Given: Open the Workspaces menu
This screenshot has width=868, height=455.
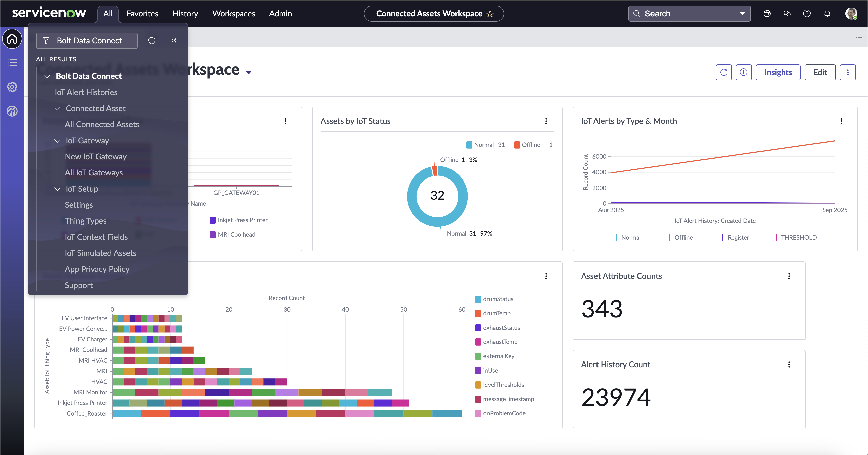Looking at the screenshot, I should click(x=234, y=14).
